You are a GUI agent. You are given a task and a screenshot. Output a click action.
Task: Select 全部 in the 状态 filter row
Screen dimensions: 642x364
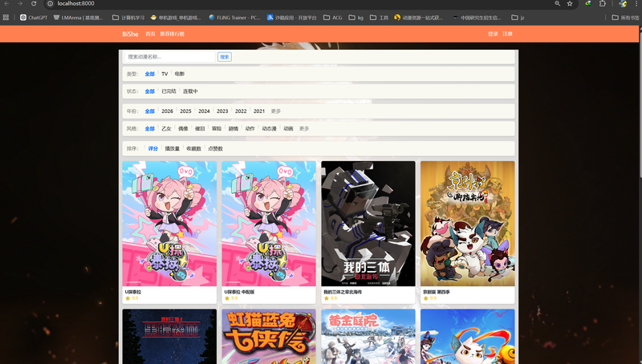(149, 91)
